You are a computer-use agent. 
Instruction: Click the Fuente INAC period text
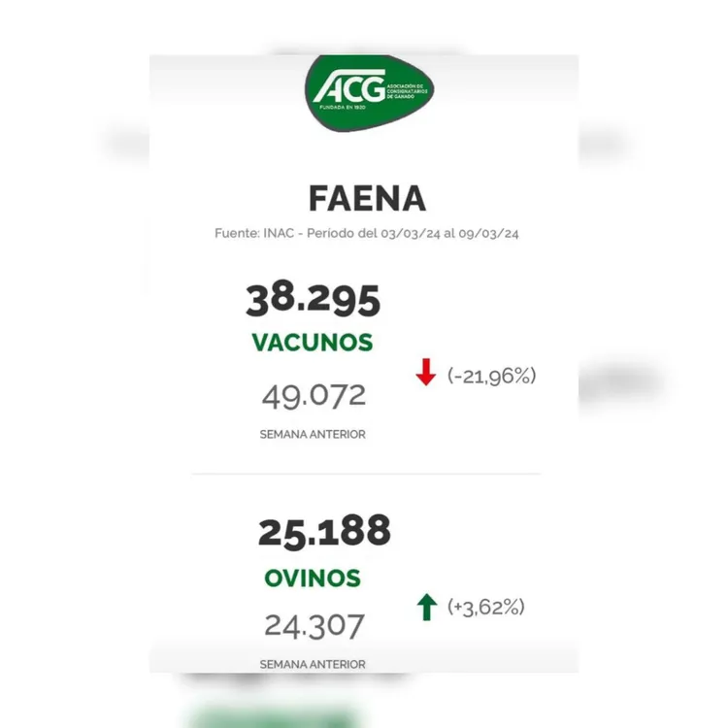367,234
